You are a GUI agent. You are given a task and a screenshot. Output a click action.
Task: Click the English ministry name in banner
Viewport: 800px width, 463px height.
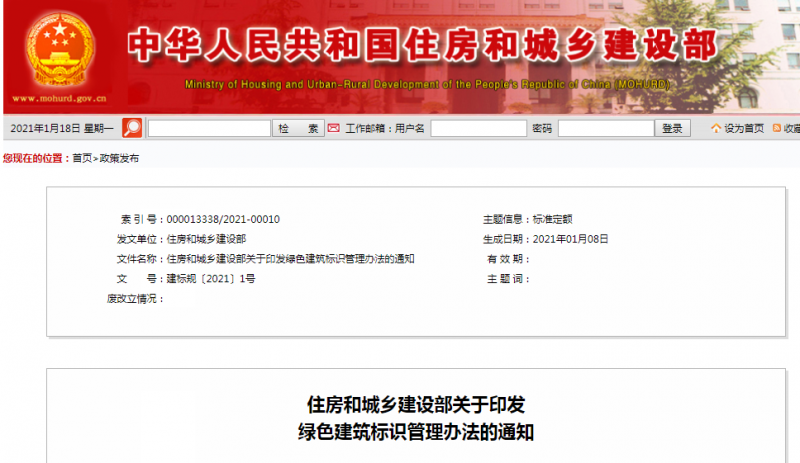(x=428, y=84)
